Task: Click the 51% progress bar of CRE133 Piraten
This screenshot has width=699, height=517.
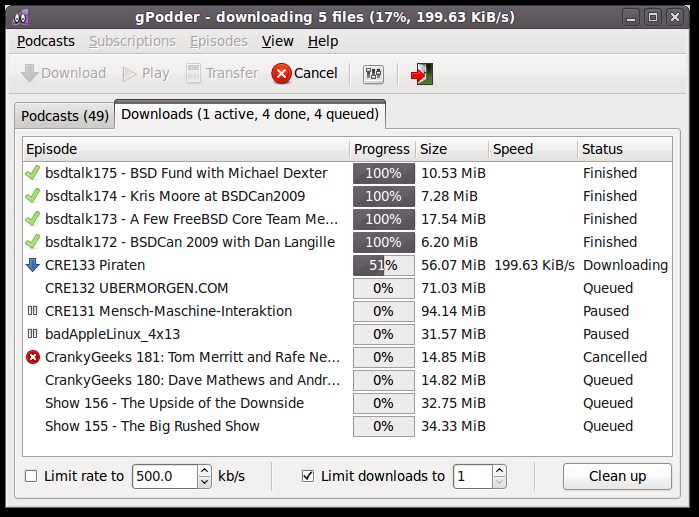Action: click(x=383, y=265)
